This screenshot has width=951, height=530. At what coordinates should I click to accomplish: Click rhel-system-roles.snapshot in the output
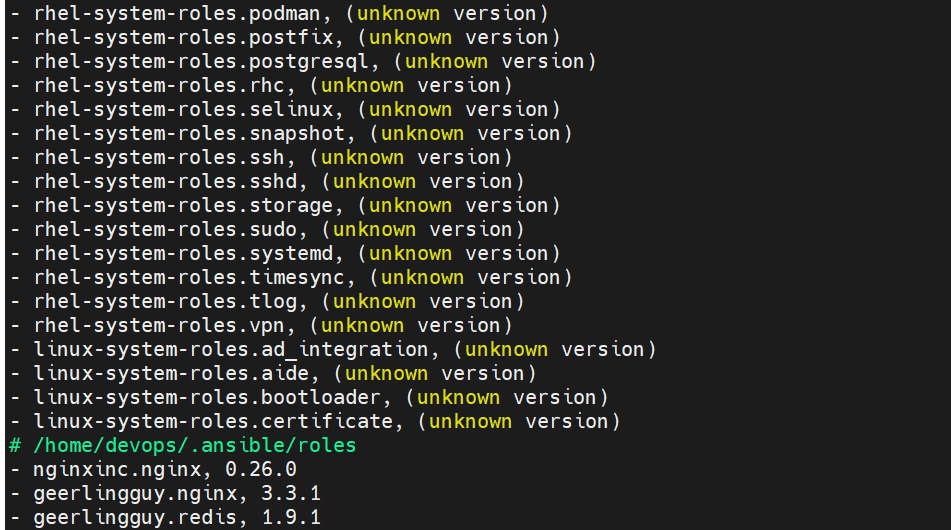click(189, 133)
